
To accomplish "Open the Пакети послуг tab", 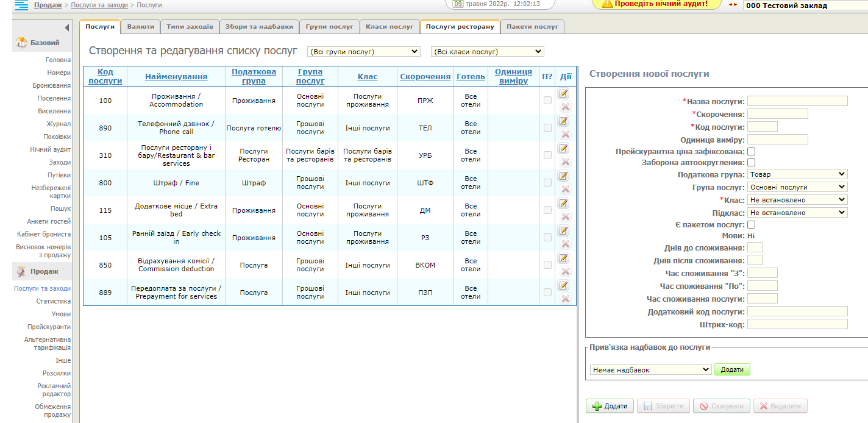I will (532, 27).
